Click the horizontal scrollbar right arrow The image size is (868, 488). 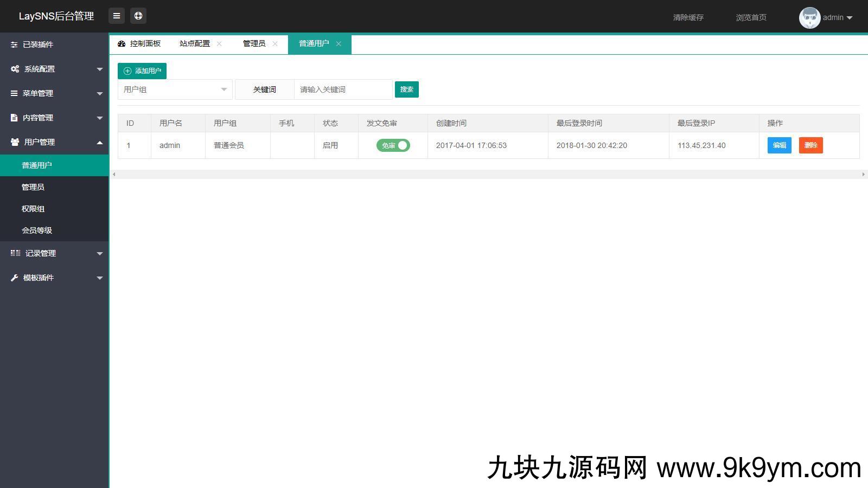pos(863,174)
